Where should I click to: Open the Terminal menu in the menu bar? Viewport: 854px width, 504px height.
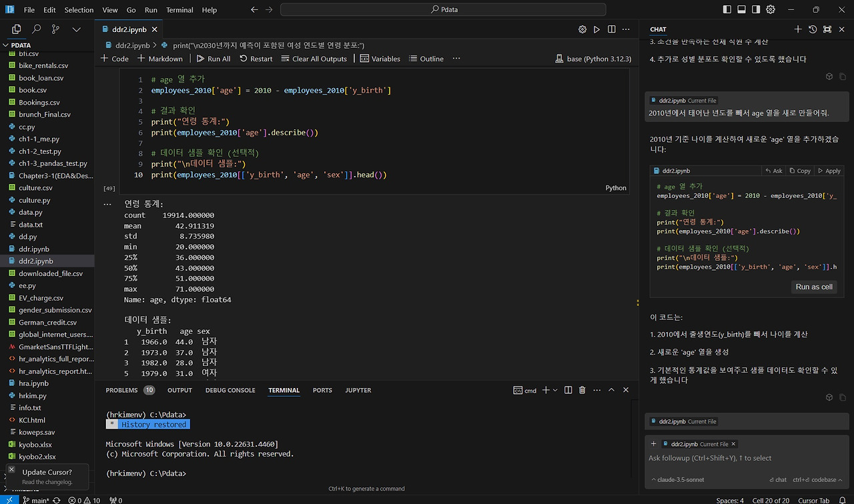tap(179, 10)
